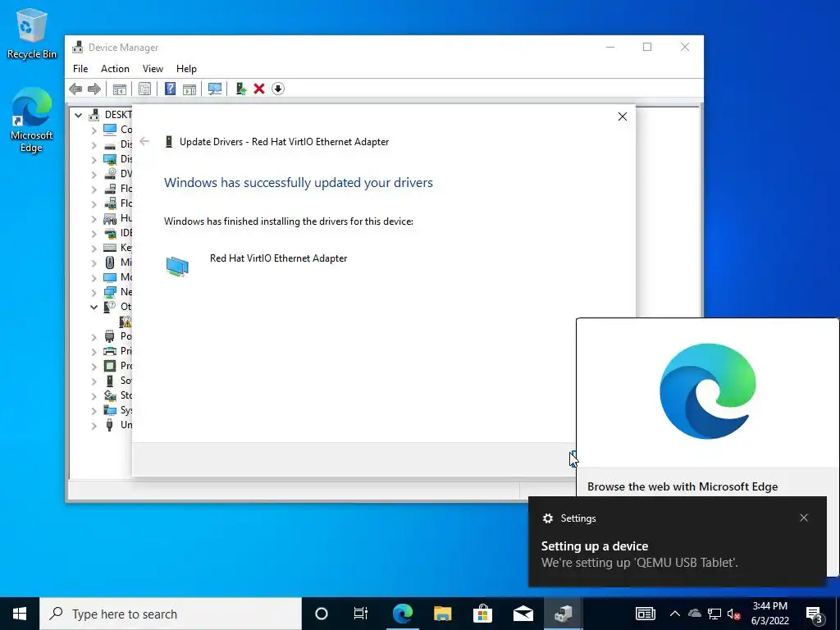
Task: Expand the 'Co' computer category
Action: (x=94, y=130)
